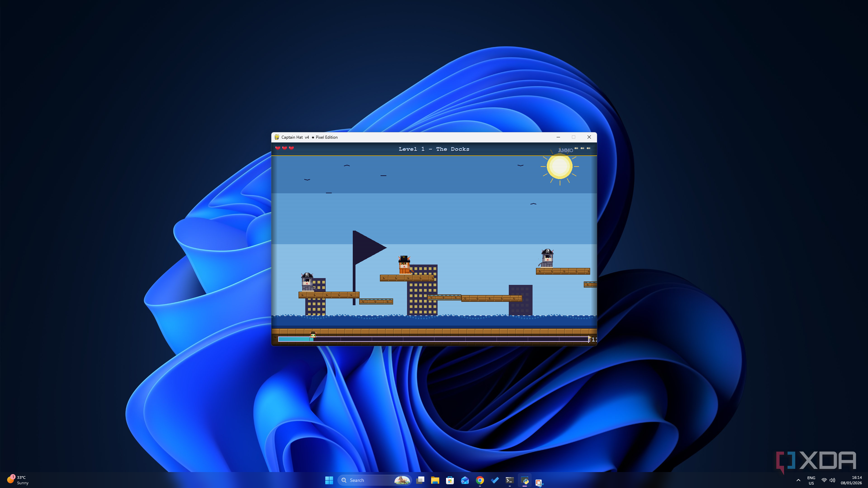Click the glowing sun in the game sky
Viewport: 868px width, 488px height.
[559, 166]
